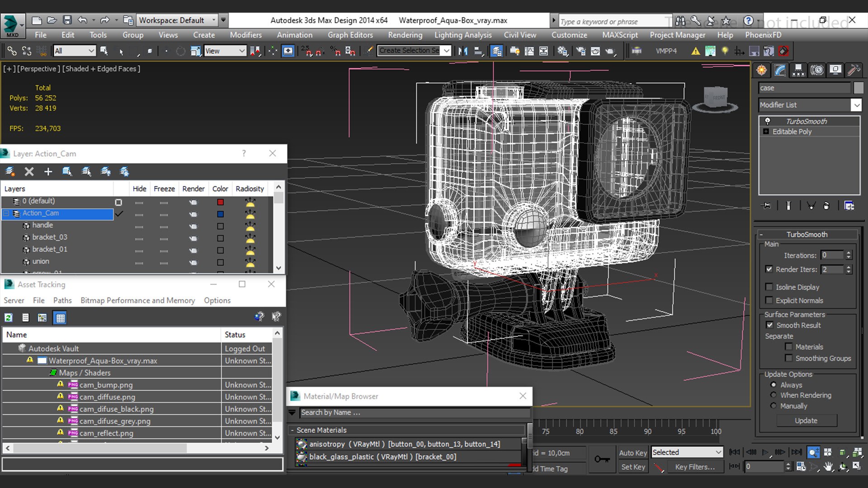Screen dimensions: 868x488
Task: Enable the Isoline Display checkbox
Action: coord(769,287)
